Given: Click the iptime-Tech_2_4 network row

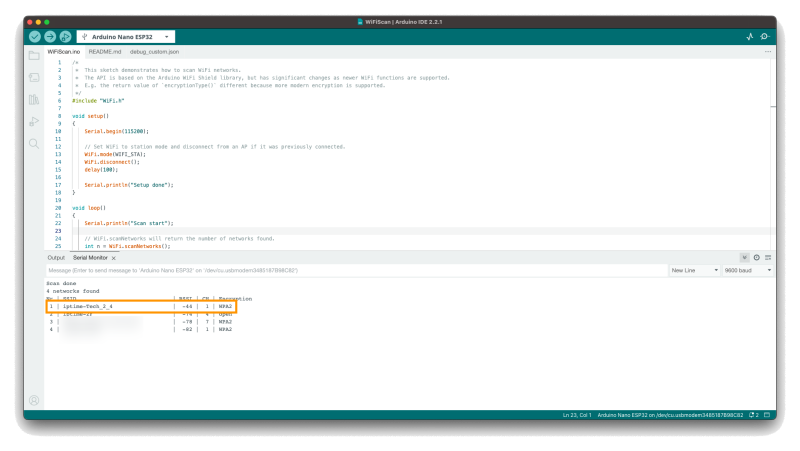Looking at the screenshot, I should pos(141,307).
